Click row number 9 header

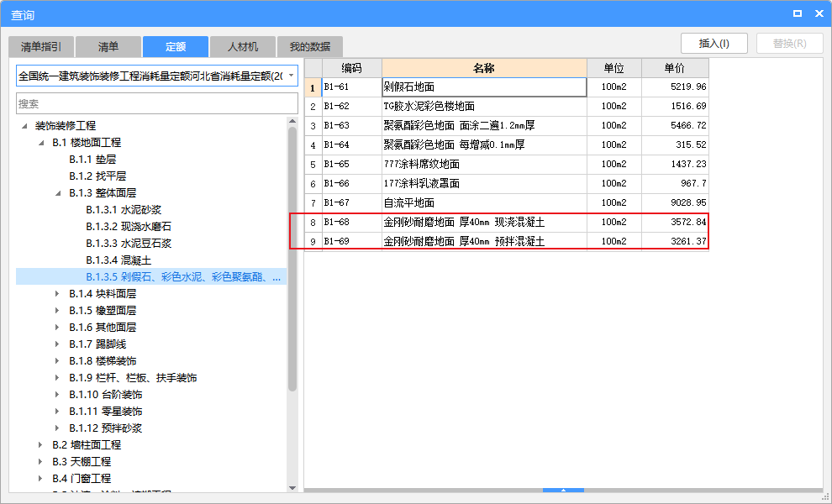click(313, 241)
